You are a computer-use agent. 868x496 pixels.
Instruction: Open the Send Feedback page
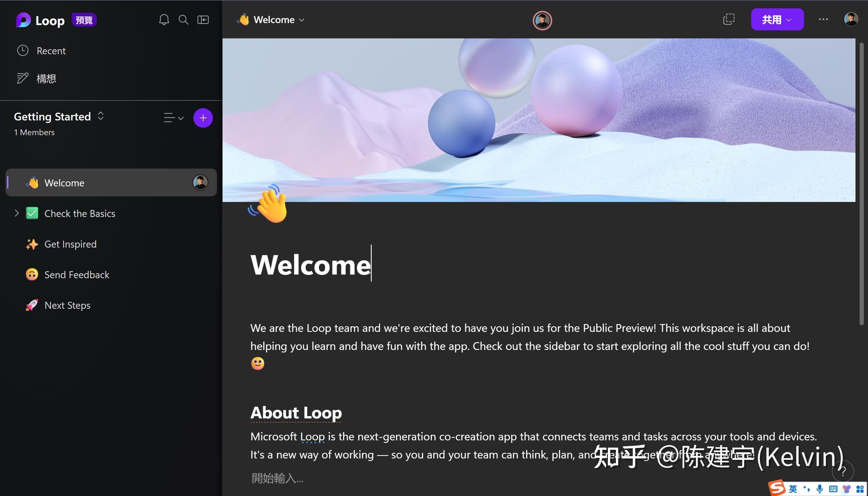point(77,275)
